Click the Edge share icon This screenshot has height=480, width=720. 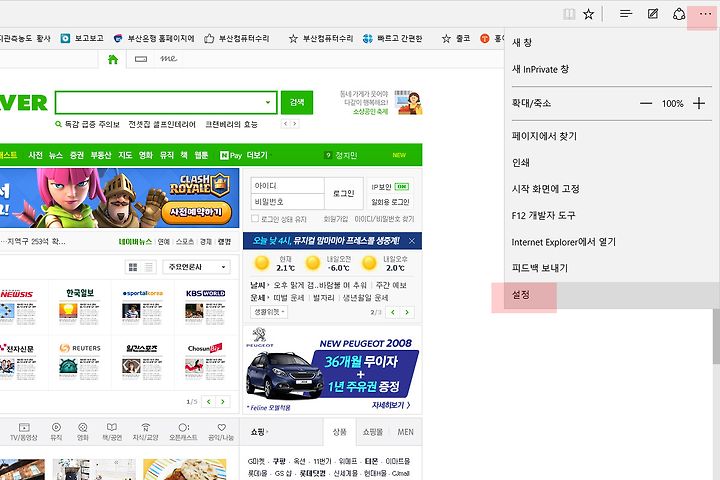679,14
